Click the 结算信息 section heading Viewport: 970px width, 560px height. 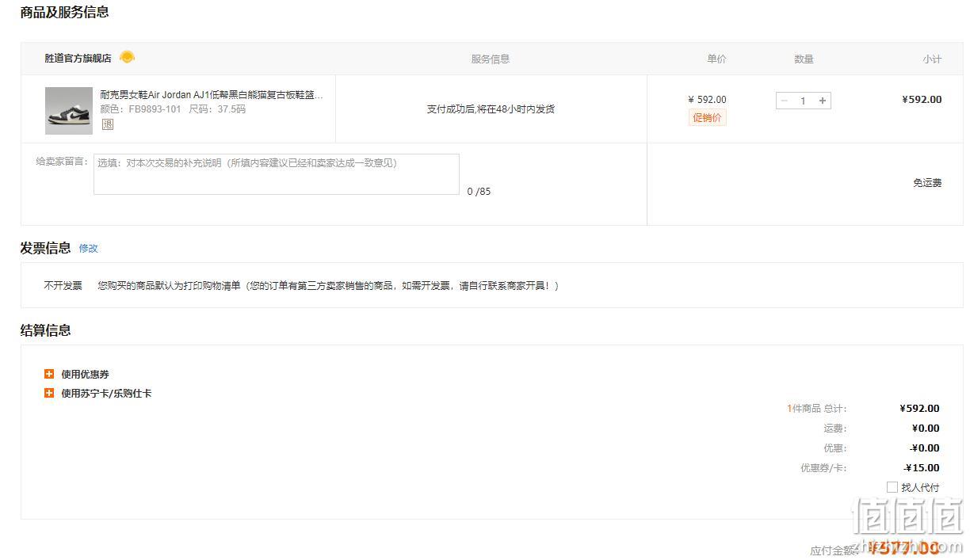tap(46, 330)
